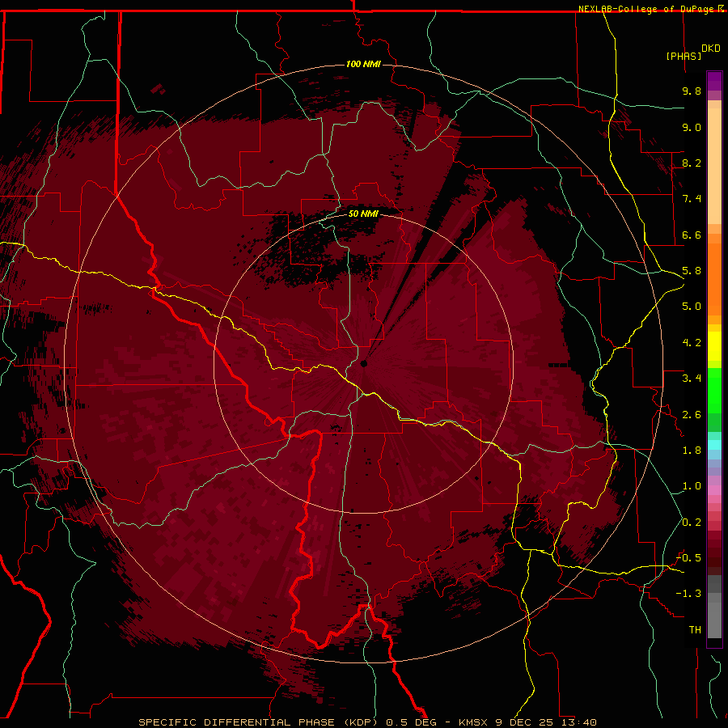The image size is (728, 728).
Task: Click the bright green segment of the color bar
Action: [714, 390]
